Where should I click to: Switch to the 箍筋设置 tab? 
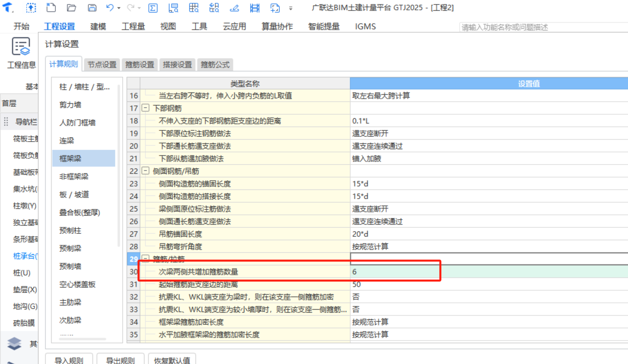pos(140,65)
